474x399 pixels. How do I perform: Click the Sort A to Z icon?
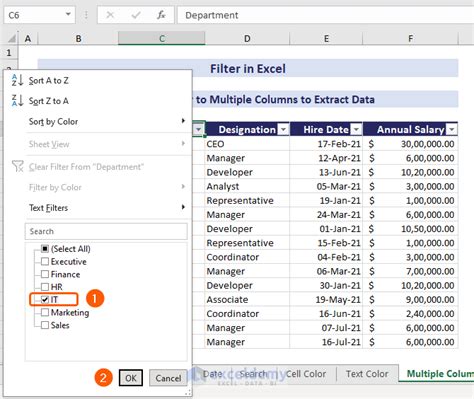coord(17,80)
